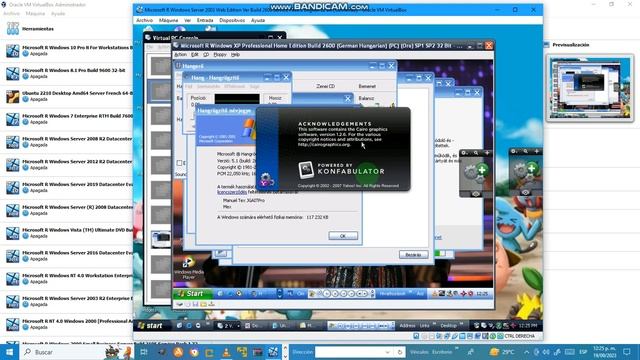Viewport: 640px width, 360px height.
Task: Open Archivo menu in VirtualBox Manager
Action: tap(11, 13)
